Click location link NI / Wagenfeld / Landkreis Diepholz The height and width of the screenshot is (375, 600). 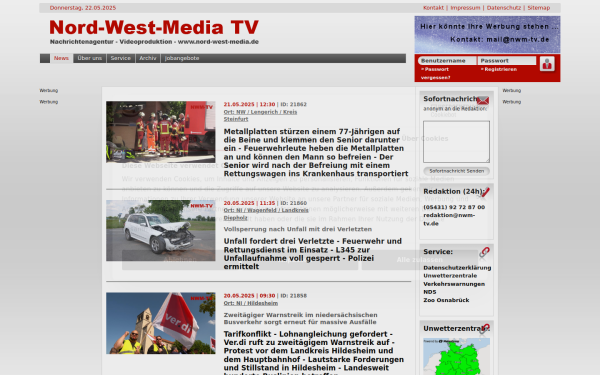(266, 214)
